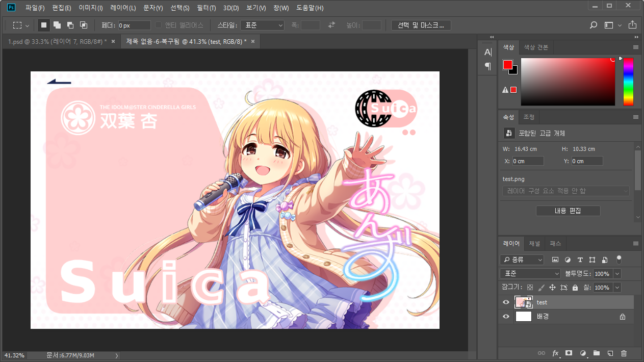
Task: Open the blend mode 표준 dropdown in Layers
Action: [x=530, y=274]
